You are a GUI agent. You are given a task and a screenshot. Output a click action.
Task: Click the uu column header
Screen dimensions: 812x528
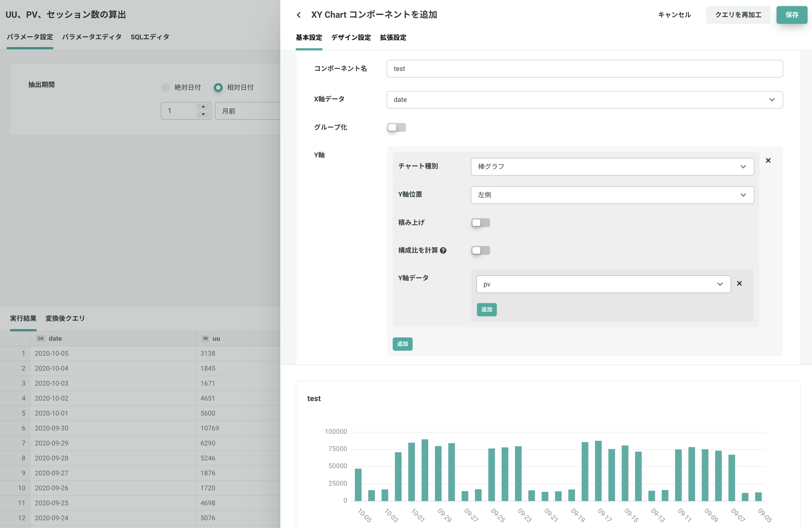pos(238,339)
